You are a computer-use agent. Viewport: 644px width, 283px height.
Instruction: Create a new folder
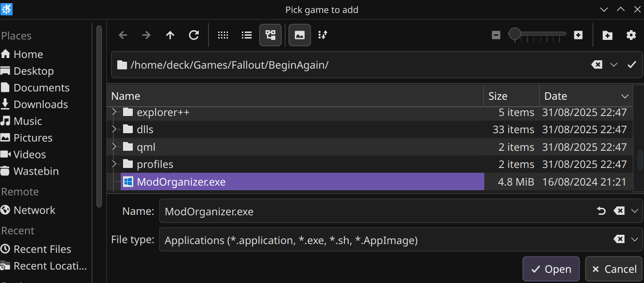click(x=607, y=35)
